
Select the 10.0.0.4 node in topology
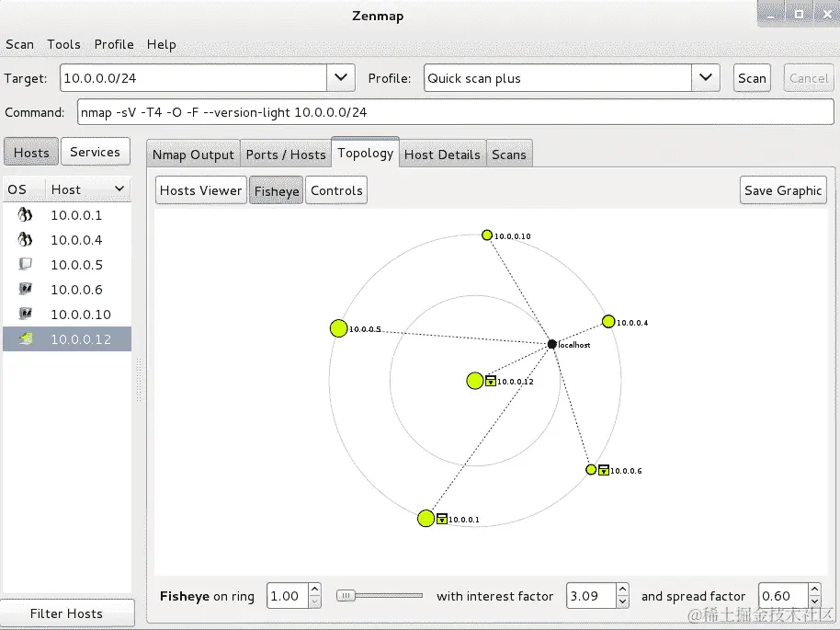point(608,321)
